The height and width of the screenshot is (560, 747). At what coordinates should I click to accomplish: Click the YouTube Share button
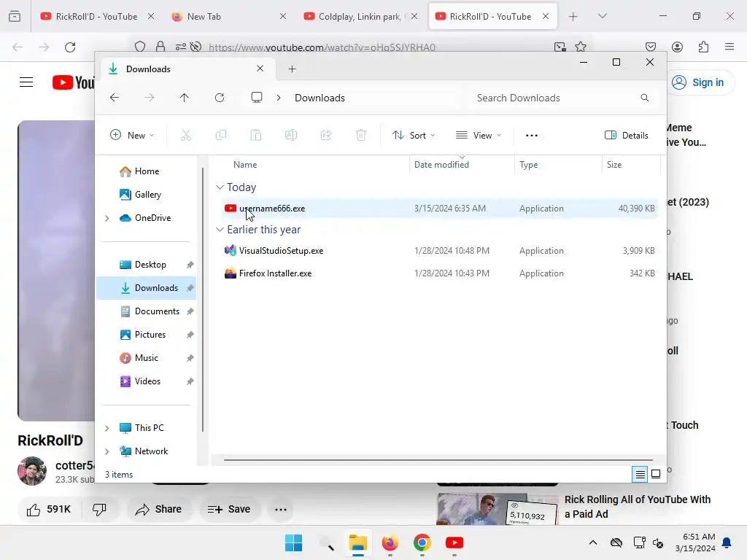point(158,510)
